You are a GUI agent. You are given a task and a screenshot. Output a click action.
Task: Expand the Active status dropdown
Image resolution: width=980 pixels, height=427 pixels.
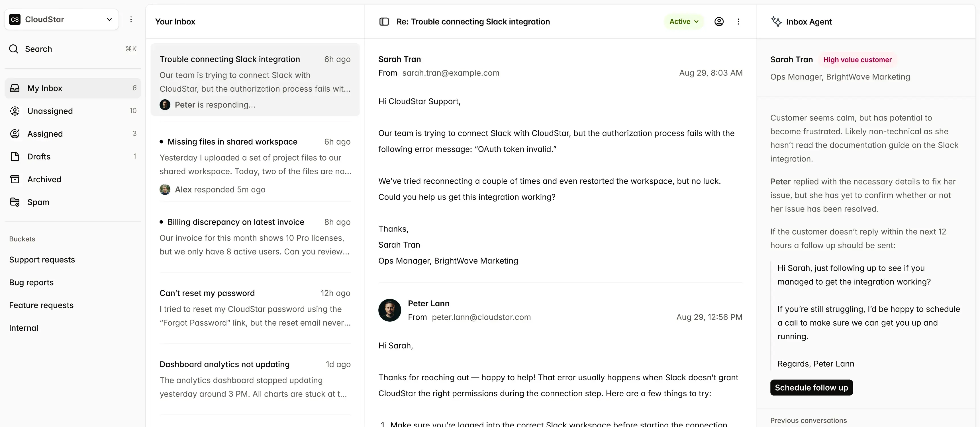(x=684, y=22)
